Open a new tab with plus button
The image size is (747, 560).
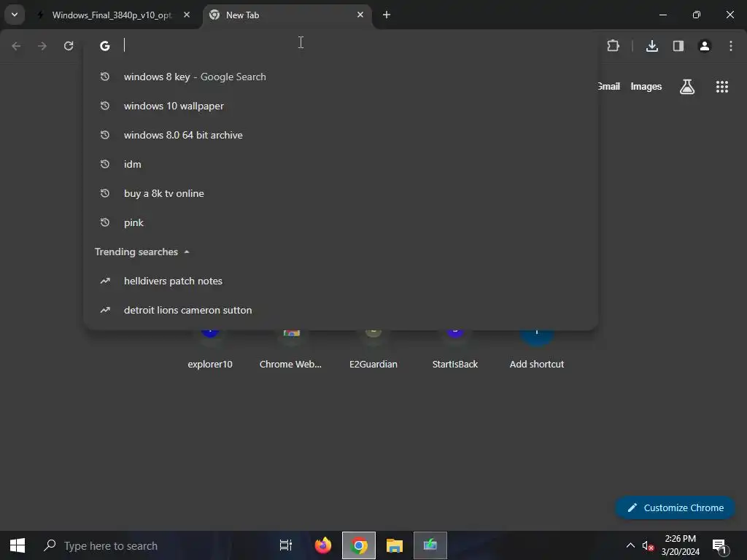click(387, 15)
